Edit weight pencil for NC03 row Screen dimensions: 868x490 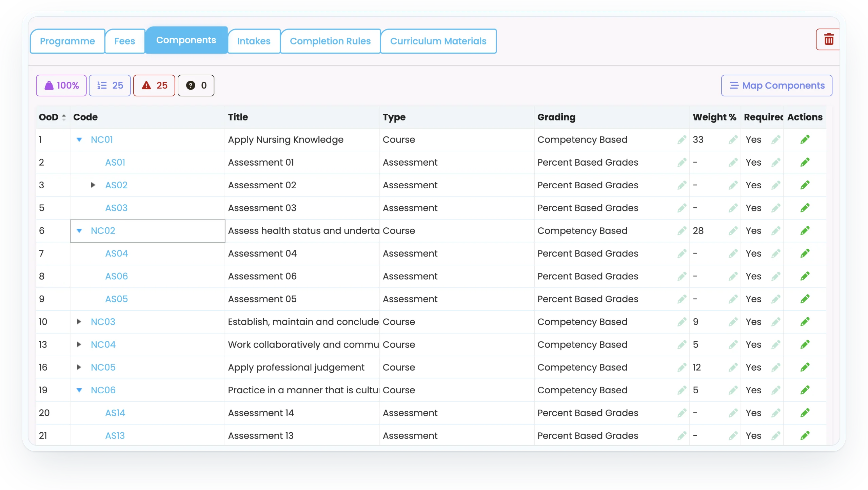point(733,322)
